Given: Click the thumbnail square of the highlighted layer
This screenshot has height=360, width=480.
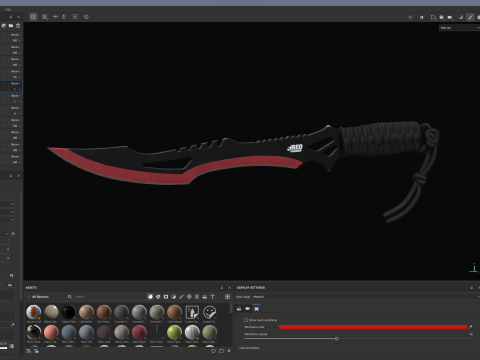Looking at the screenshot, I should [6, 86].
